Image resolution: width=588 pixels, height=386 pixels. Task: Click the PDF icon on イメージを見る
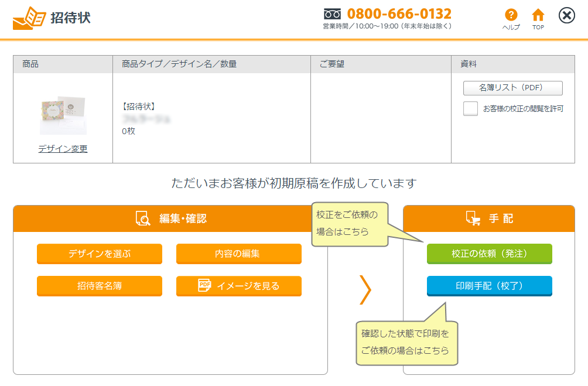click(204, 286)
